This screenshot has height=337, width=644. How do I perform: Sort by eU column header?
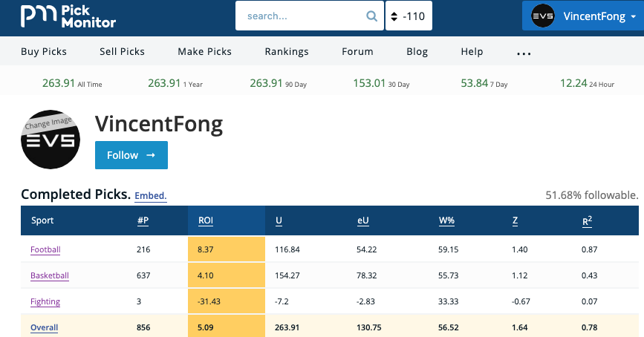pos(363,220)
